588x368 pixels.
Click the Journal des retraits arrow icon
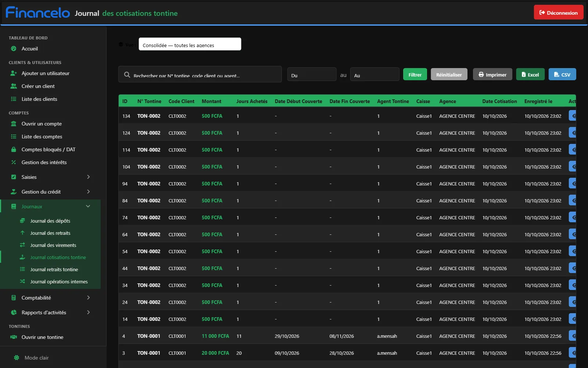pyautogui.click(x=22, y=233)
